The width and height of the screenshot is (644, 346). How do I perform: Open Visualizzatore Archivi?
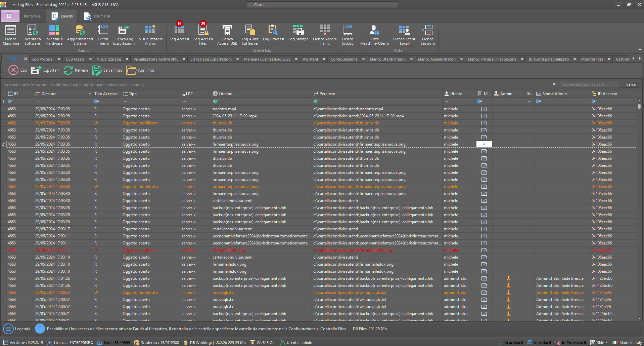(150, 34)
